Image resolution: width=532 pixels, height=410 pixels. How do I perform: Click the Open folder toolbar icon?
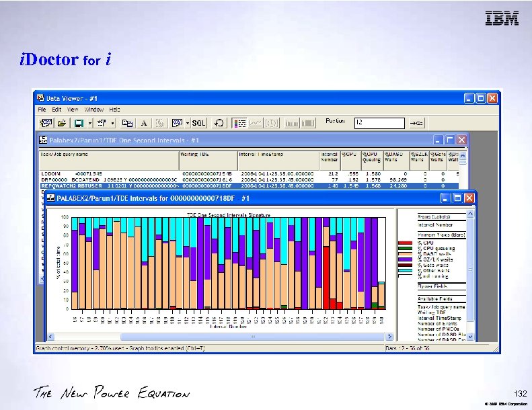coord(62,123)
